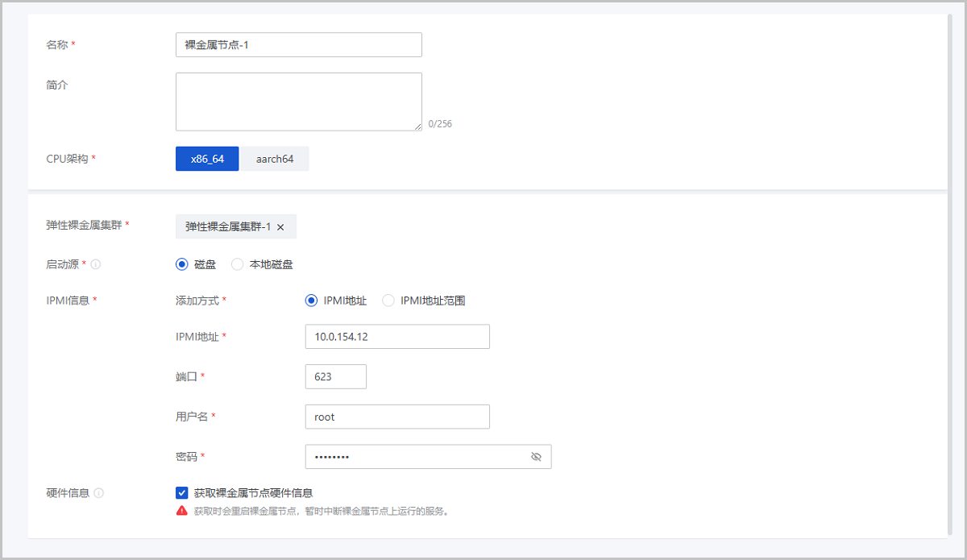Remove the 弹性裸金属集群-1 tag with its X

click(x=280, y=227)
